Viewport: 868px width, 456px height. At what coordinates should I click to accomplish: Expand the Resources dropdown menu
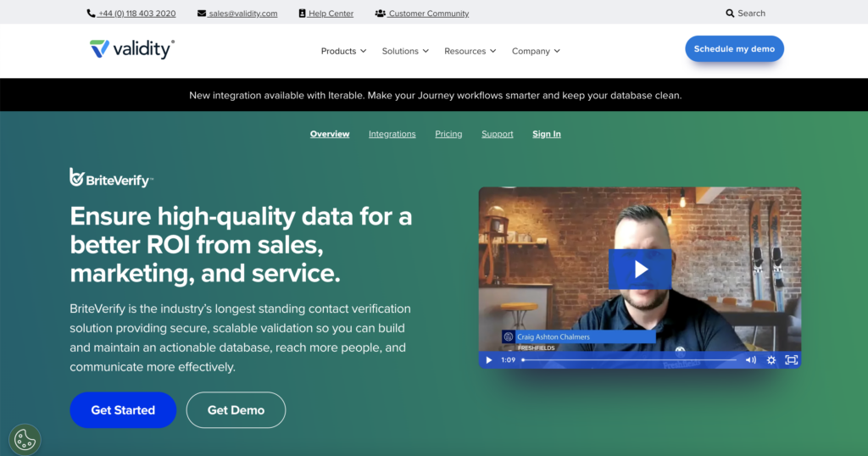470,51
